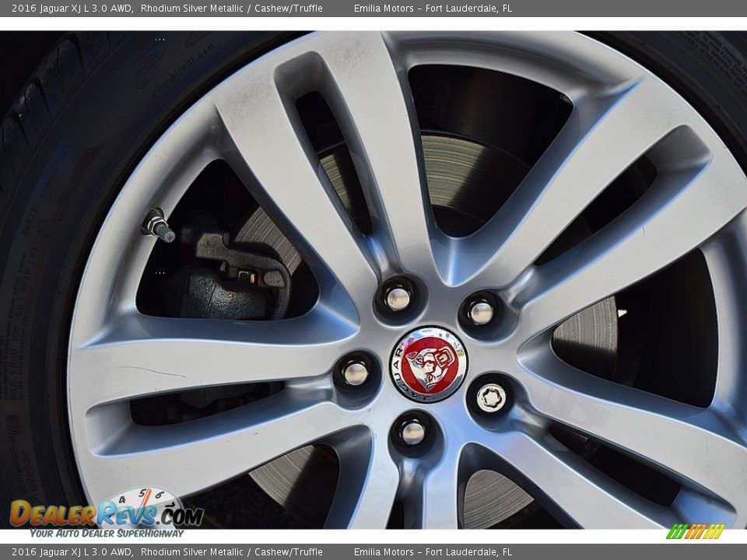Click "Rhodium Silver Metallic / Cashew/Truffle" in top caption
Image resolution: width=747 pixels, height=560 pixels.
(232, 8)
